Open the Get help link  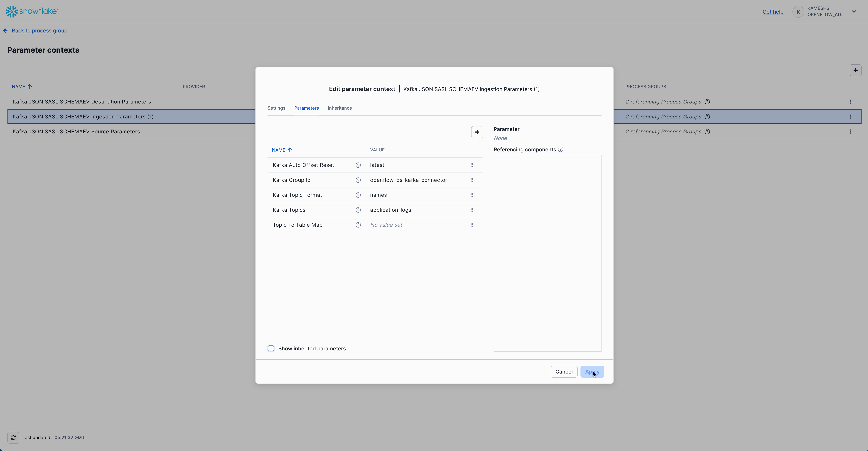click(x=773, y=11)
